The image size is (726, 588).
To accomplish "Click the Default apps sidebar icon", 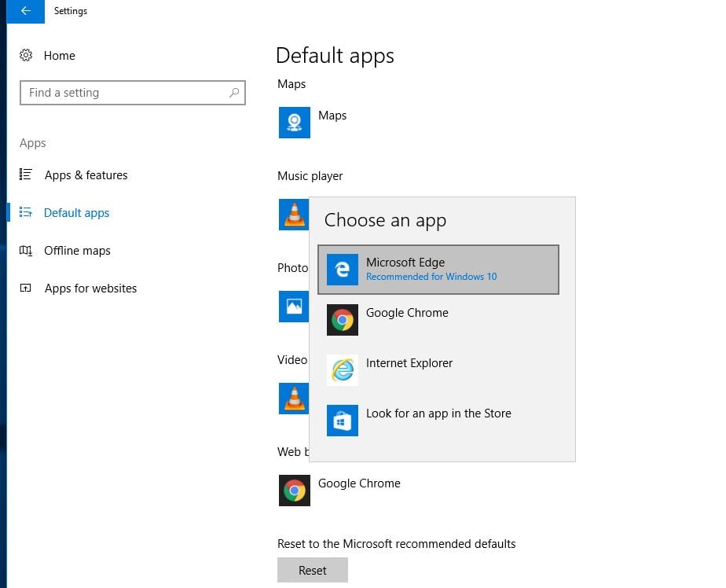I will pos(25,212).
